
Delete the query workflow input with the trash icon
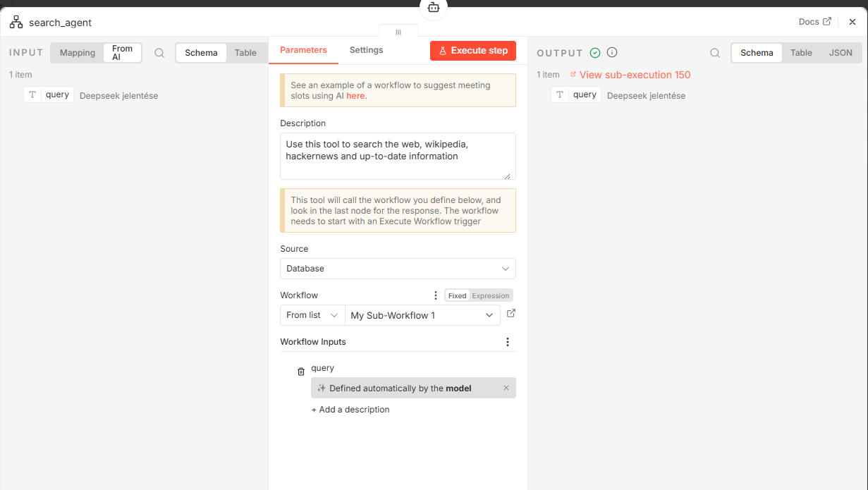(x=301, y=372)
